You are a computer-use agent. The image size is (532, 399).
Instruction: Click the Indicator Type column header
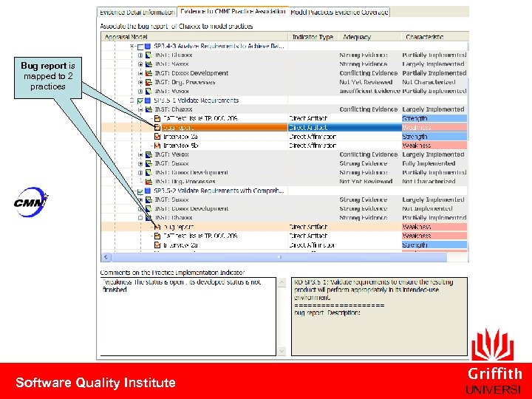tap(313, 37)
